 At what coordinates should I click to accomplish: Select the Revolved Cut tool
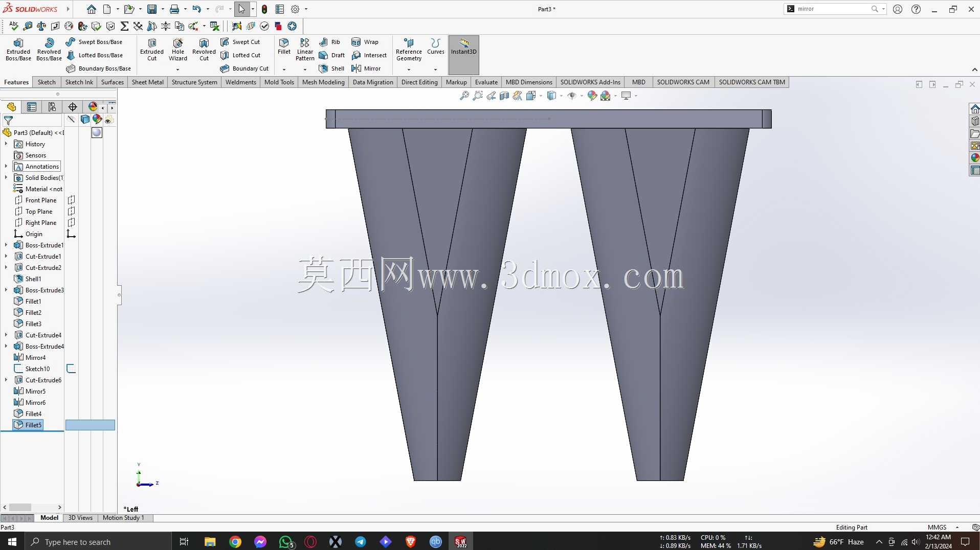click(204, 50)
